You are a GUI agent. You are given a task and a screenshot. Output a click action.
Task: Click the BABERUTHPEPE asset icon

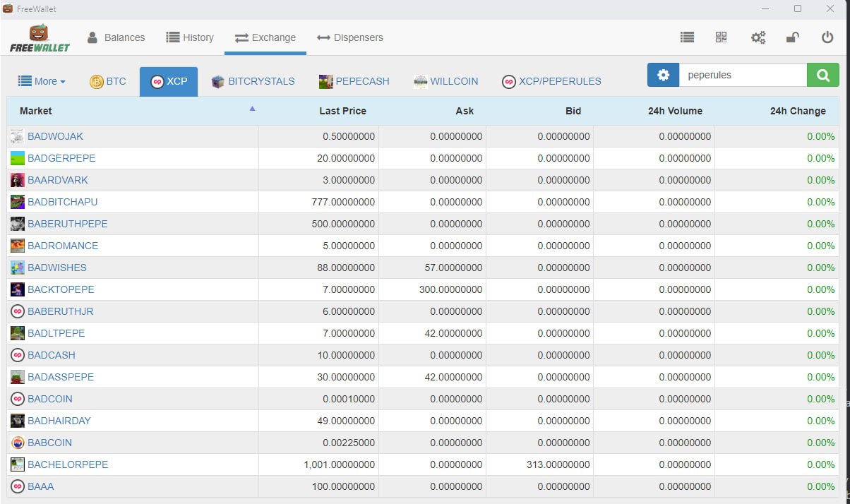click(x=18, y=224)
